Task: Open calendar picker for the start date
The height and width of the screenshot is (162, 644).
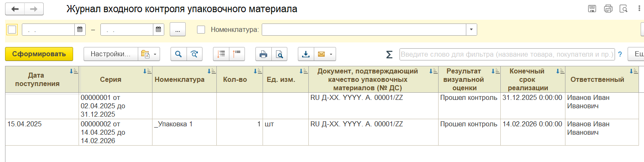Action: (80, 29)
